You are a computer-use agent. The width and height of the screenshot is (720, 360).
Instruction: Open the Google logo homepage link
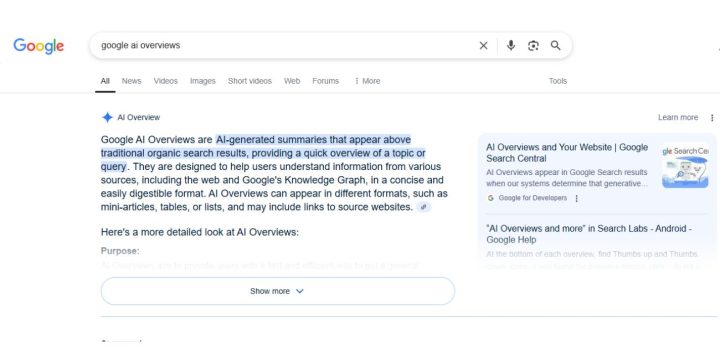pyautogui.click(x=39, y=46)
